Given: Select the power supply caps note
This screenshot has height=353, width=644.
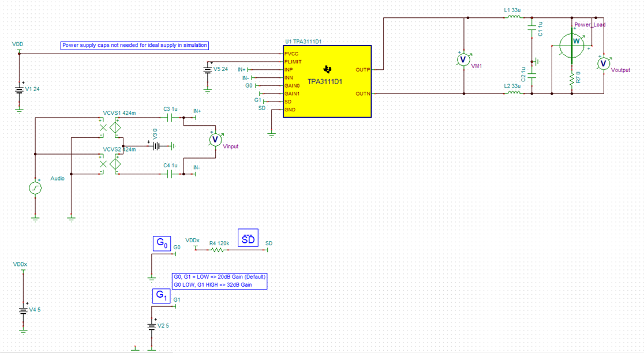Looking at the screenshot, I should click(x=134, y=46).
